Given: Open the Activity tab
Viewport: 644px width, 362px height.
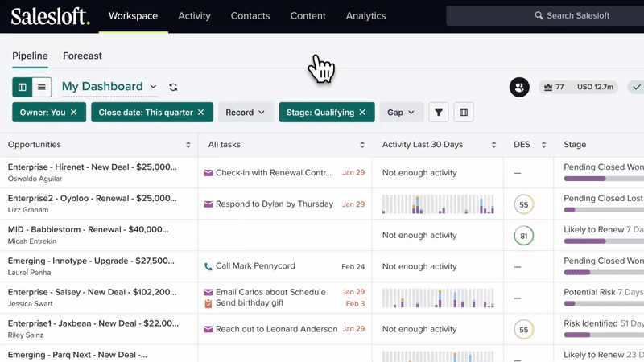Looking at the screenshot, I should [x=194, y=16].
